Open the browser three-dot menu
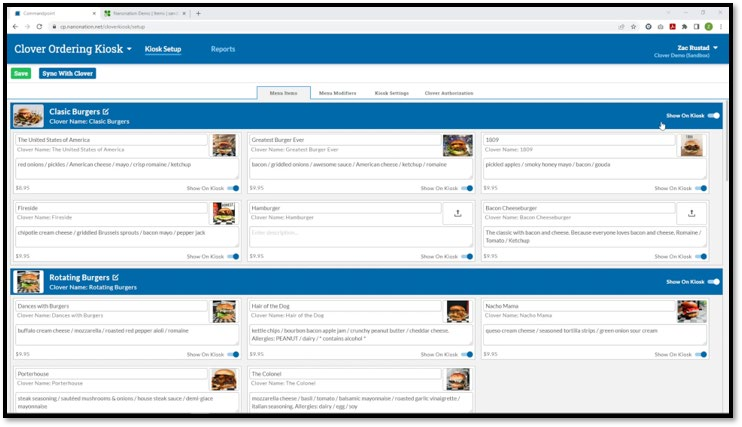 point(721,27)
